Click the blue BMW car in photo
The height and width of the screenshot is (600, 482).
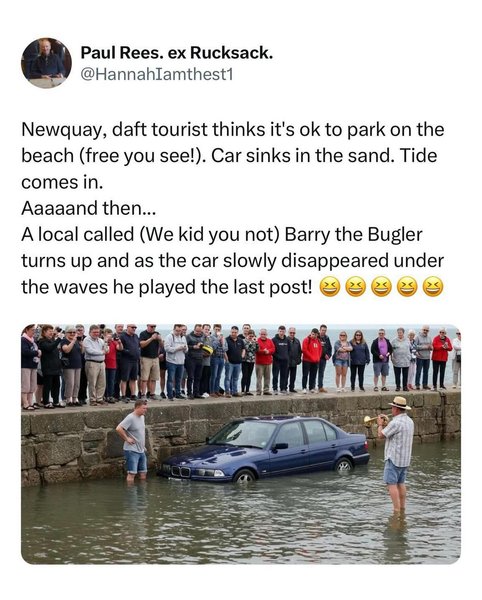point(264,448)
